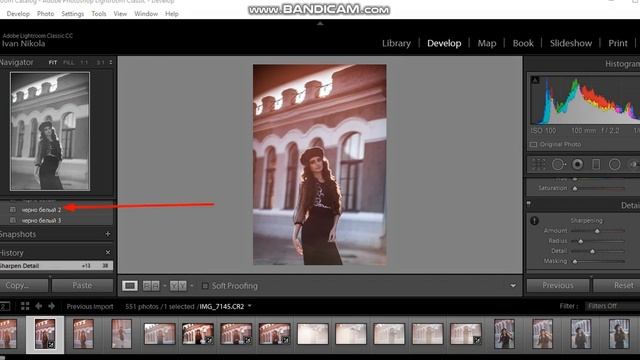Open the IMG_7145.CR2 source dropdown
640x360 pixels.
coord(249,306)
